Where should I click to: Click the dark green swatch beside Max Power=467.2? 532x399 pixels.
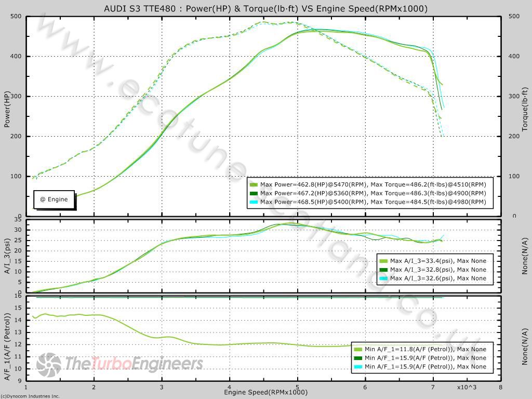pos(254,193)
